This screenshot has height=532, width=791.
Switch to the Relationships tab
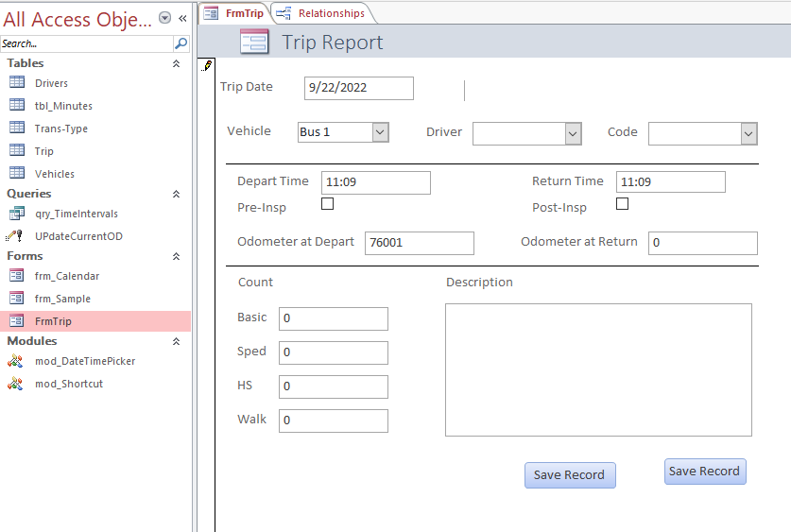pos(322,13)
